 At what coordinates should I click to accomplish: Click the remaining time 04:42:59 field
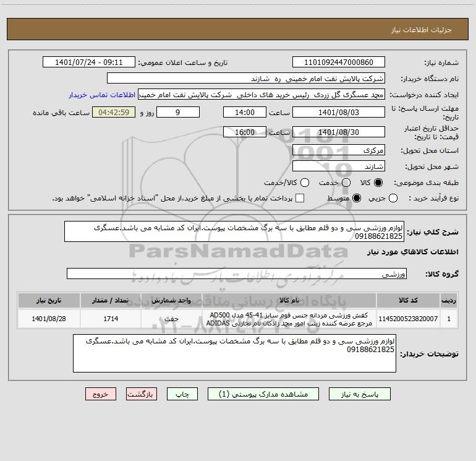114,112
